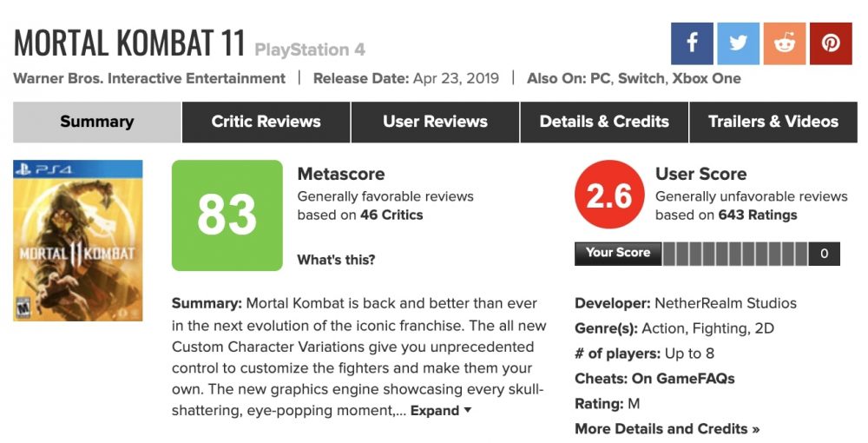Share page via Facebook icon

tap(692, 43)
